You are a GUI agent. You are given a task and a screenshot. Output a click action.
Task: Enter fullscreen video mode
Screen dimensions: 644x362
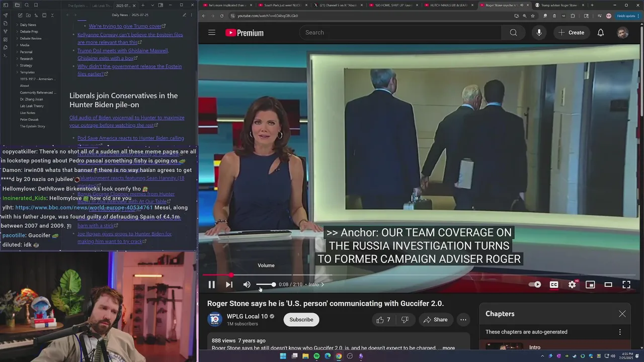tap(626, 285)
